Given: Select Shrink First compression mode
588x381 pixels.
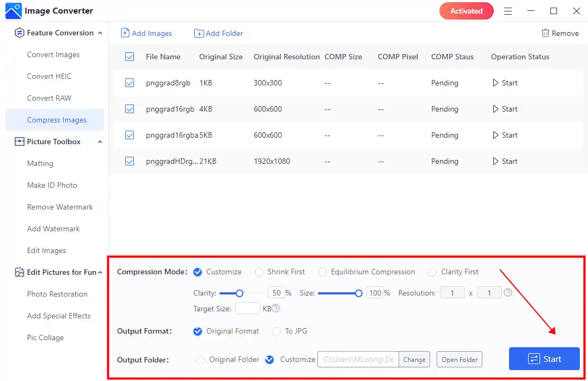Looking at the screenshot, I should [259, 272].
